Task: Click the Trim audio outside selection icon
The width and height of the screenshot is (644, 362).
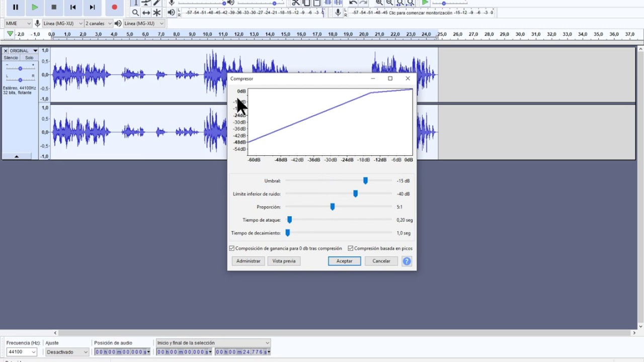Action: 328,3
